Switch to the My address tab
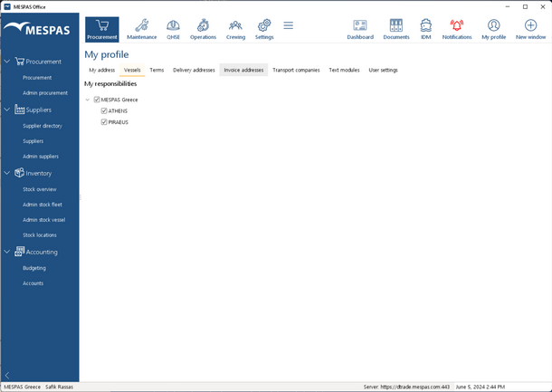Viewport: 552px width, 392px height. click(102, 70)
